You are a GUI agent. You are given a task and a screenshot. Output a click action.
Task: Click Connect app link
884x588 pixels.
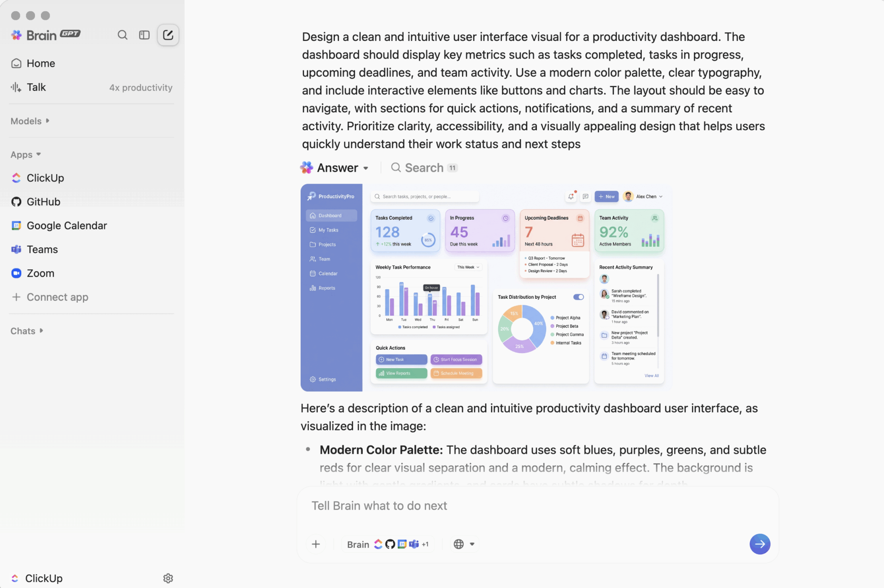click(57, 297)
